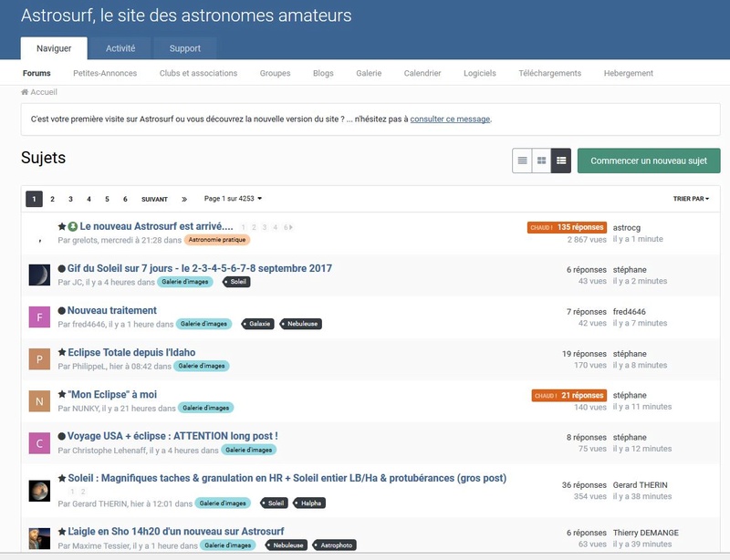Select the Naviguer tab
This screenshot has width=730, height=560.
54,48
